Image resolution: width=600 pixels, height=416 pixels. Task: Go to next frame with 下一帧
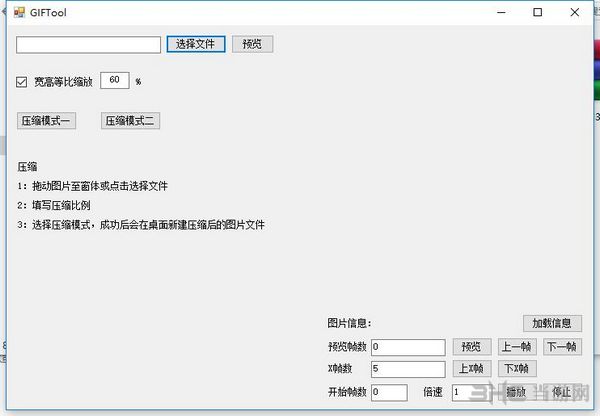[x=562, y=347]
